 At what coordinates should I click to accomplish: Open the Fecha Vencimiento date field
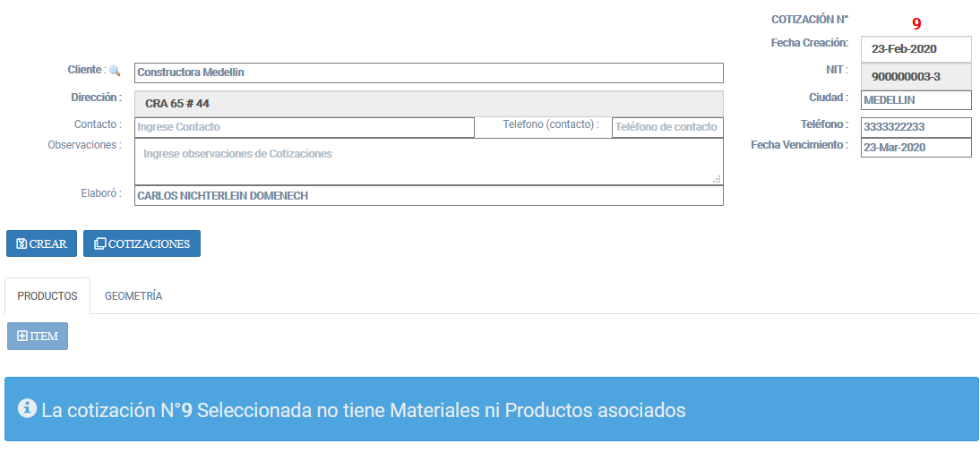[x=916, y=148]
